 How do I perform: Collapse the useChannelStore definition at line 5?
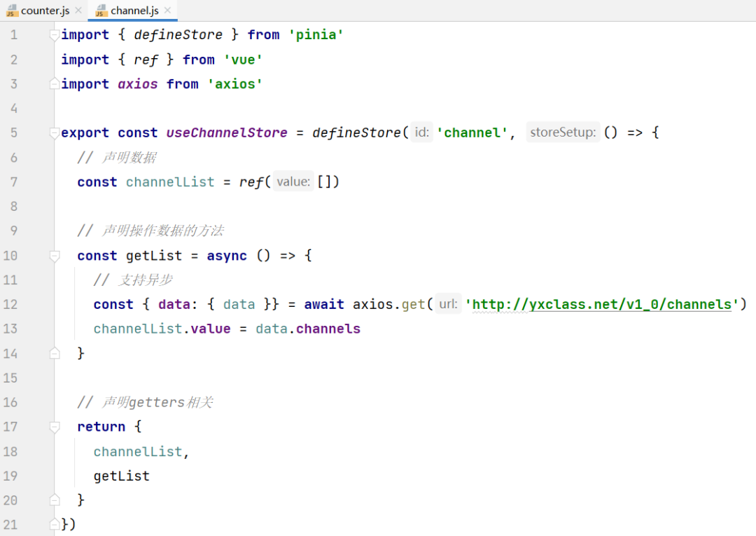point(55,133)
